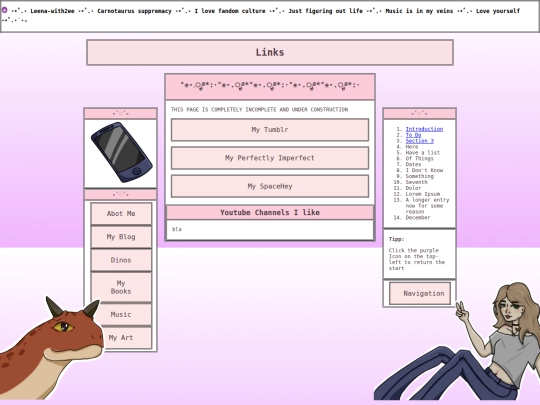Click the 'Seventh' list entry
The image size is (540, 405).
click(x=416, y=182)
